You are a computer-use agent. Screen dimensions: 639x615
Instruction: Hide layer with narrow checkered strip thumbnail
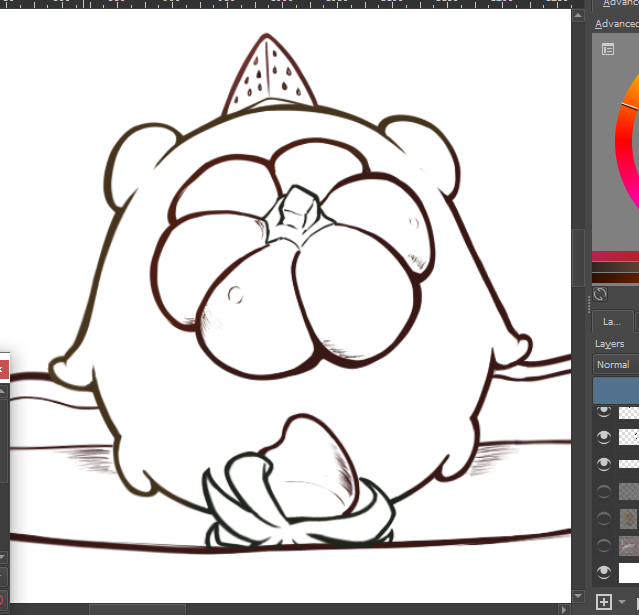point(604,464)
